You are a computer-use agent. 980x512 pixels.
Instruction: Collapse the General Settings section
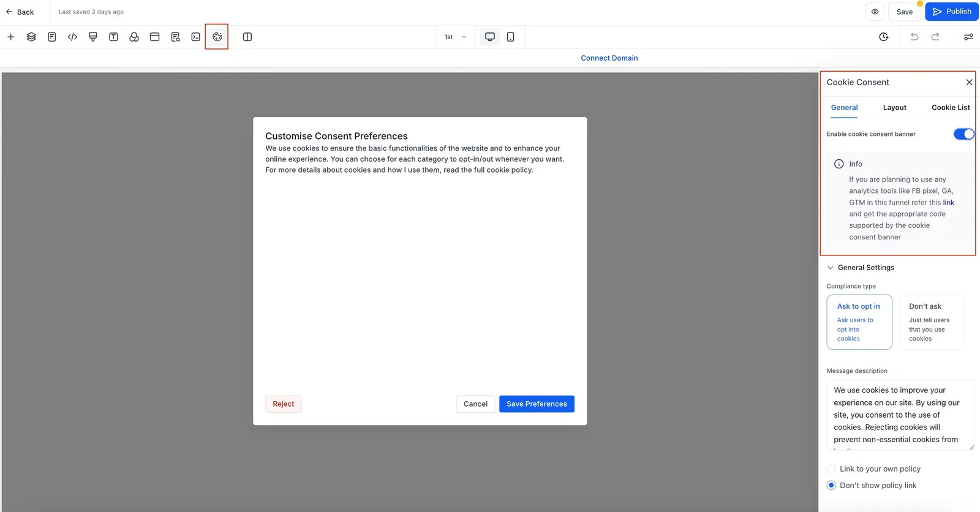pos(861,268)
